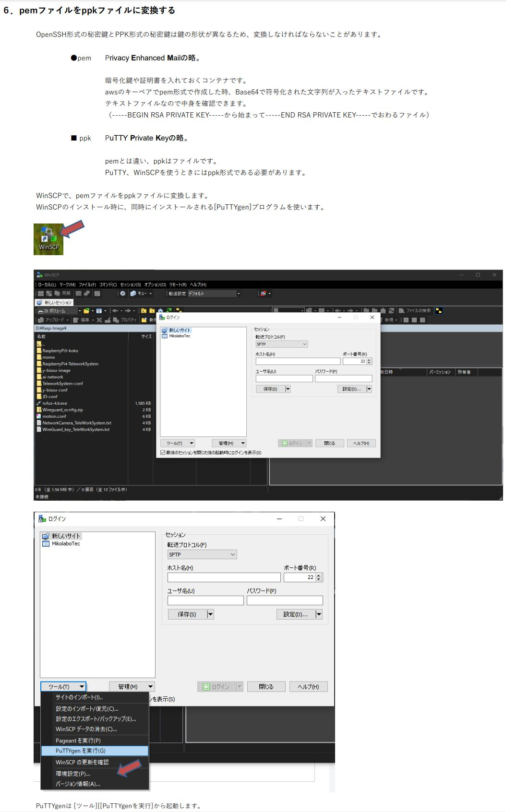
Task: Click ヘルプ(H) button in small login dialog
Action: [x=361, y=443]
